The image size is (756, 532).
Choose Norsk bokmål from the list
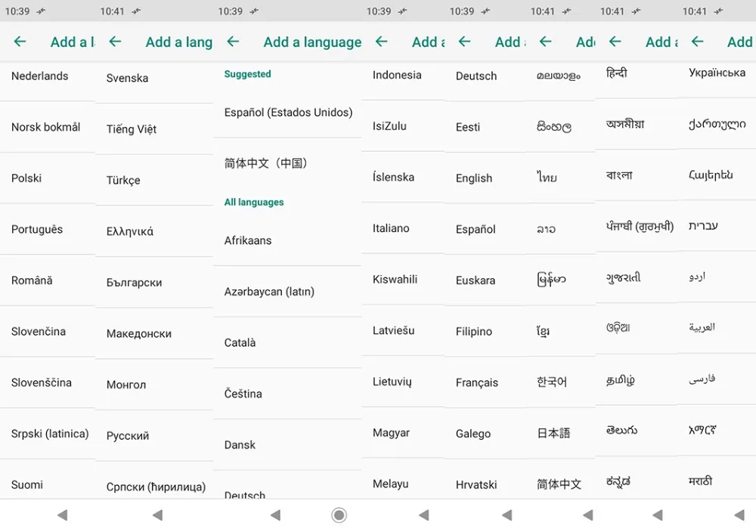tap(48, 127)
